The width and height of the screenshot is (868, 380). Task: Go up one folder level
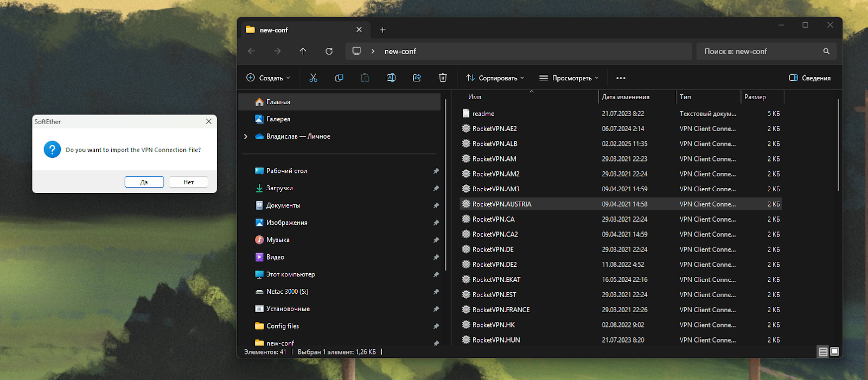(303, 51)
